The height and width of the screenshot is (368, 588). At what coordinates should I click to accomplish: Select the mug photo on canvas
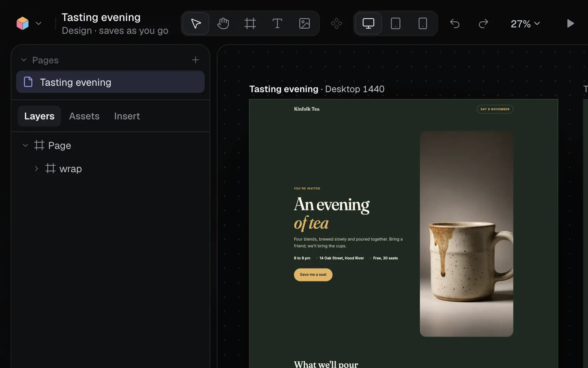pos(467,234)
